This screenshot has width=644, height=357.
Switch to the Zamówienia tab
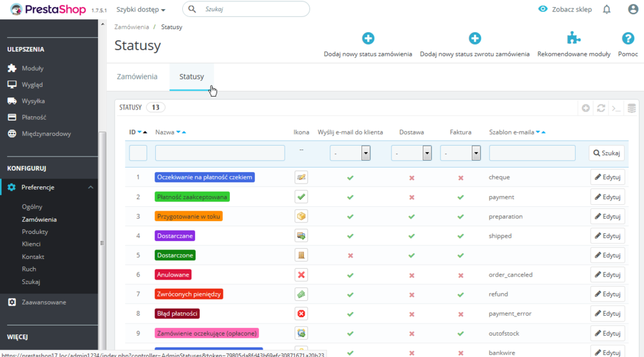[x=137, y=77]
